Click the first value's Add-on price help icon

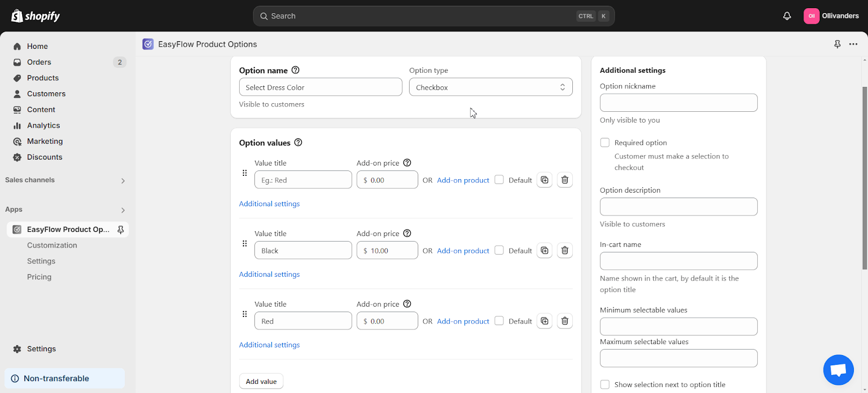407,162
